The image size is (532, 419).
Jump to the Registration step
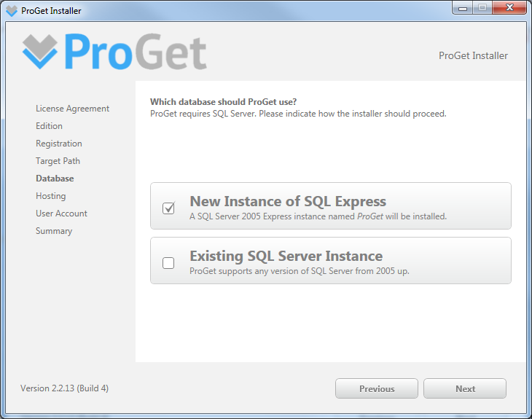[59, 144]
